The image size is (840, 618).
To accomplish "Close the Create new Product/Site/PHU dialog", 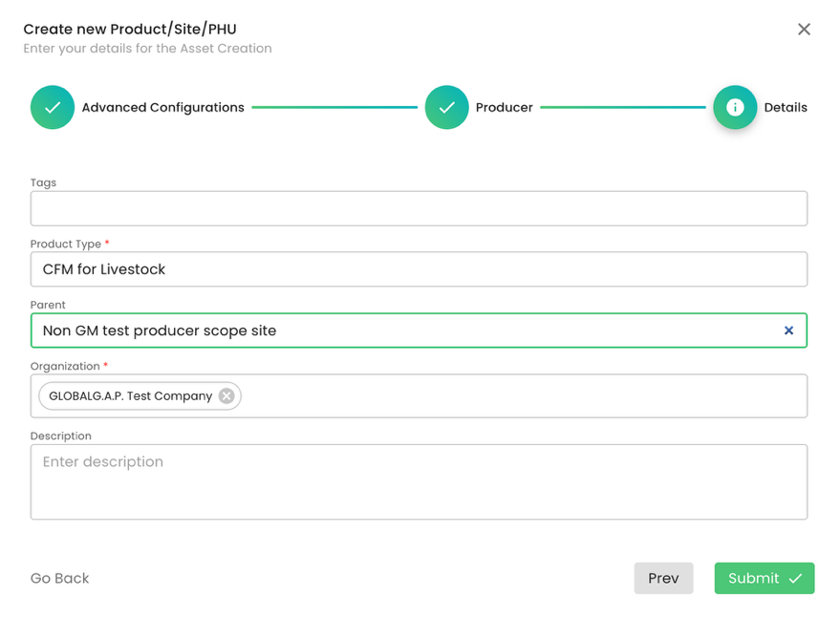I will click(804, 30).
